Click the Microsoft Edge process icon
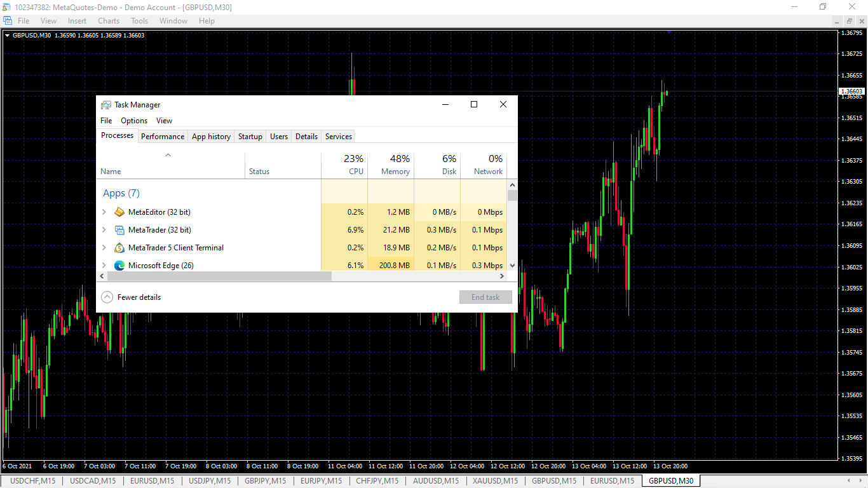The height and width of the screenshot is (488, 868). click(119, 266)
